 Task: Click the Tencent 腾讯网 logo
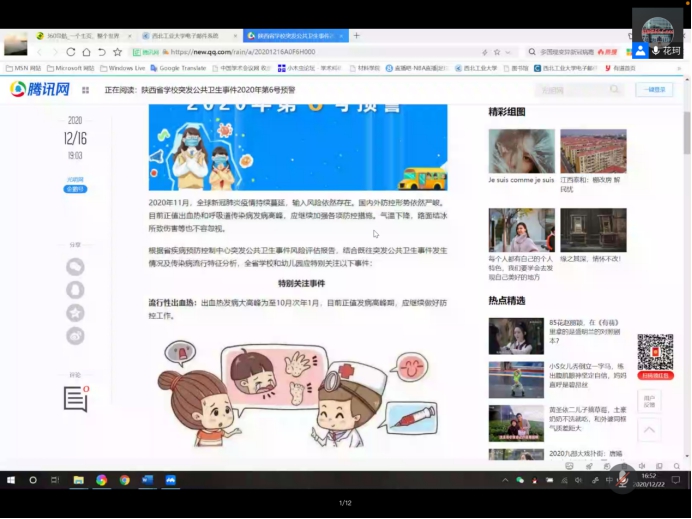coord(40,89)
